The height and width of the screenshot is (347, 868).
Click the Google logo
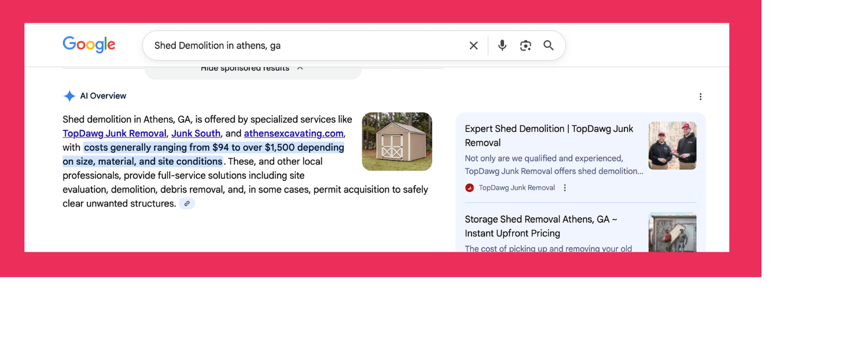coord(89,45)
